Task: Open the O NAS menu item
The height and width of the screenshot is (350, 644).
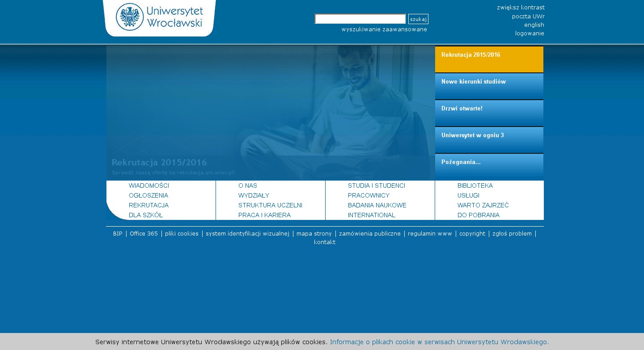Action: (248, 186)
